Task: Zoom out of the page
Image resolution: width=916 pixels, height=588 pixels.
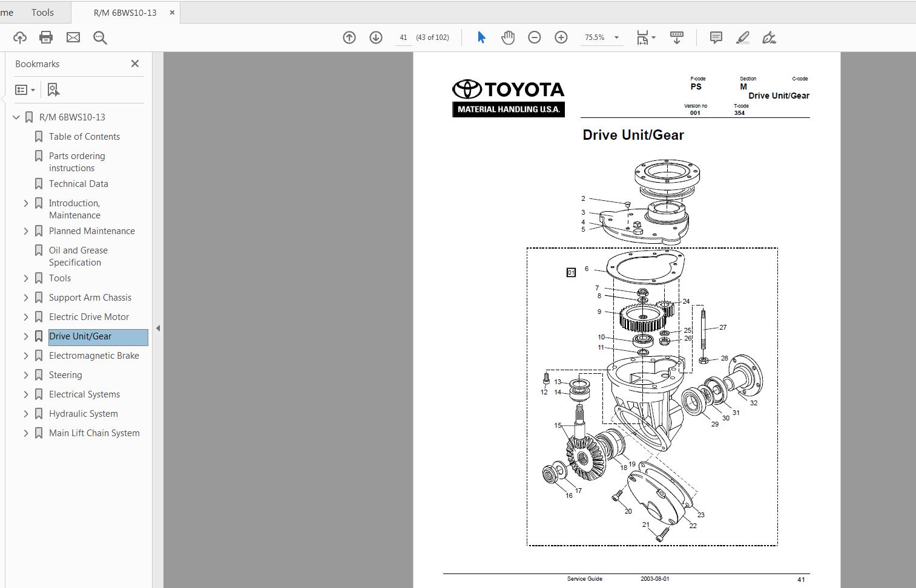Action: (x=534, y=37)
